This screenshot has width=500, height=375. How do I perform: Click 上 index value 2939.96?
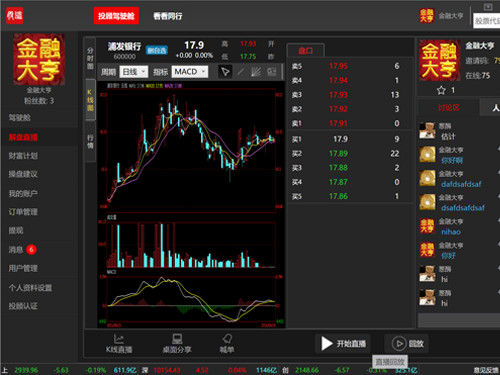[26, 370]
